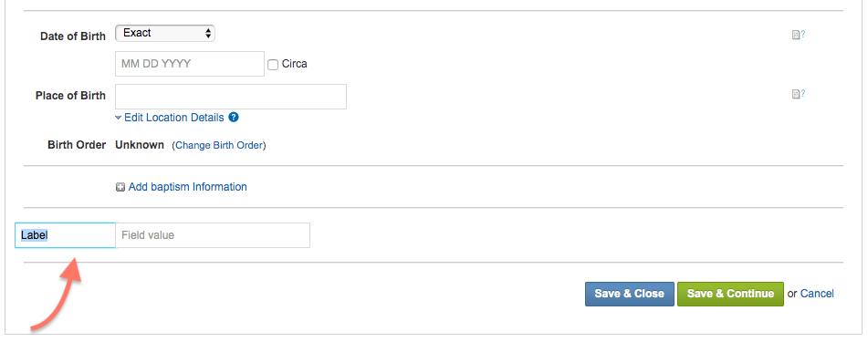The width and height of the screenshot is (868, 342).
Task: Click the Save & Close button
Action: click(630, 294)
